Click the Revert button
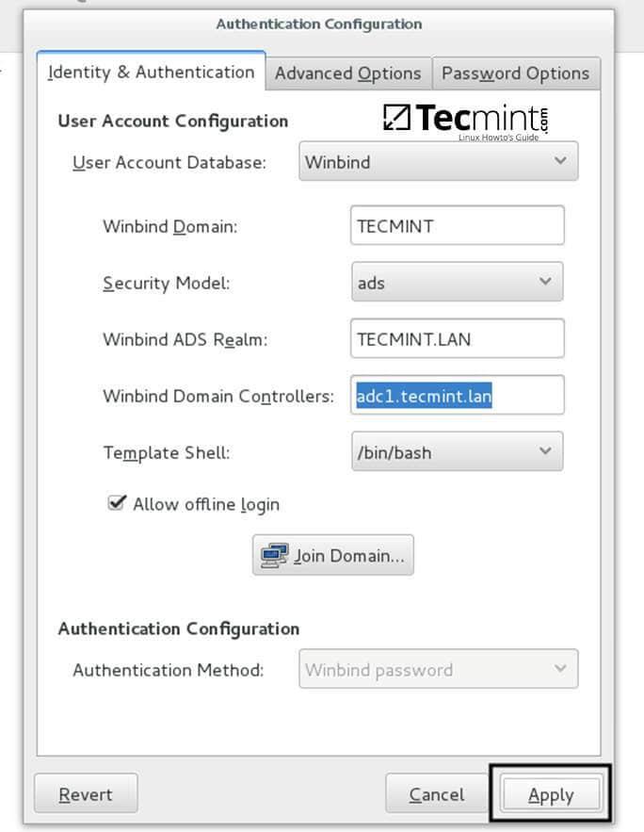Image resolution: width=644 pixels, height=832 pixels. [86, 794]
